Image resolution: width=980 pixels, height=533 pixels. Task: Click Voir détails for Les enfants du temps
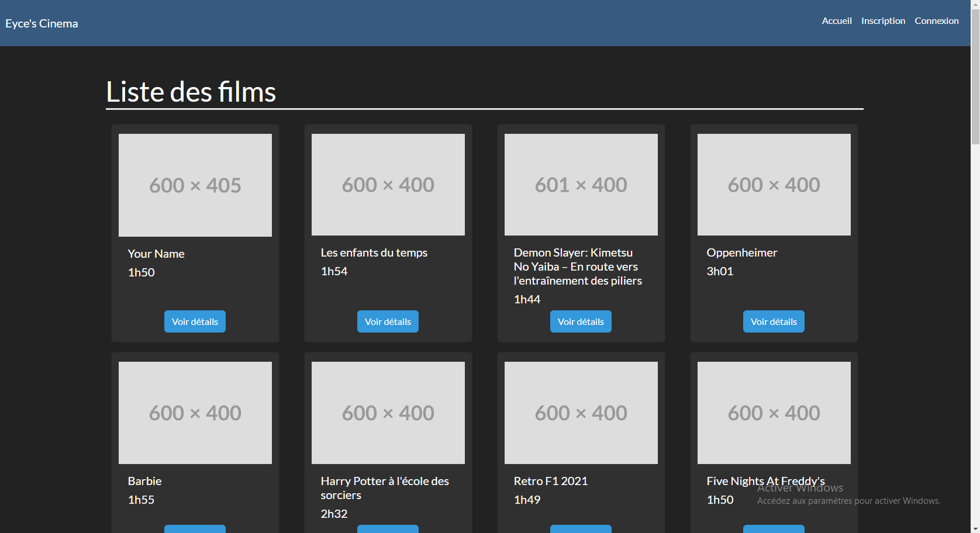(388, 321)
